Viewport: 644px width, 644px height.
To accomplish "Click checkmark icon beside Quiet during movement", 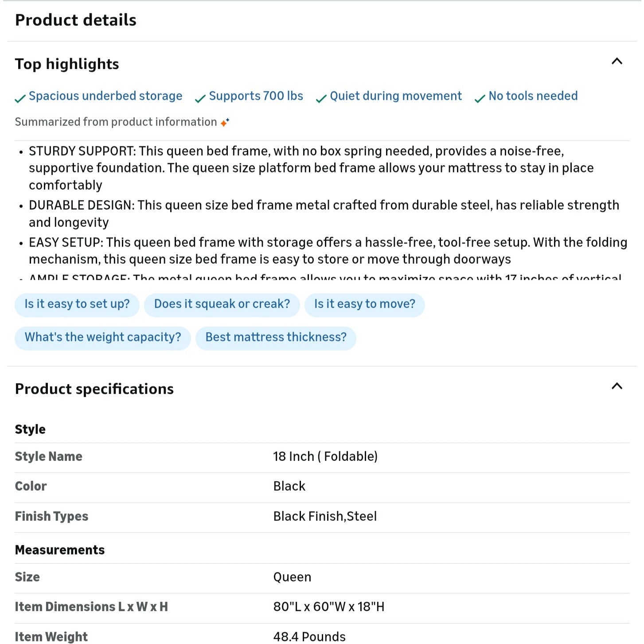I will (321, 98).
